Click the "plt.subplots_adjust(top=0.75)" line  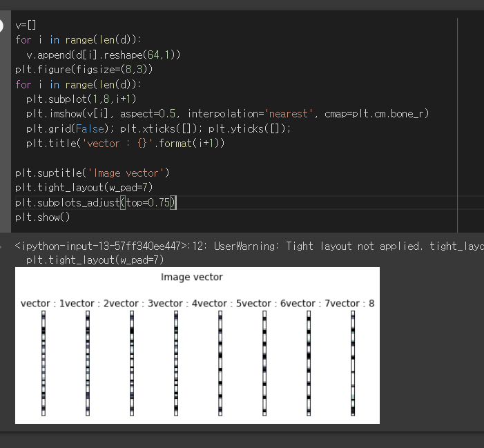[x=95, y=203]
